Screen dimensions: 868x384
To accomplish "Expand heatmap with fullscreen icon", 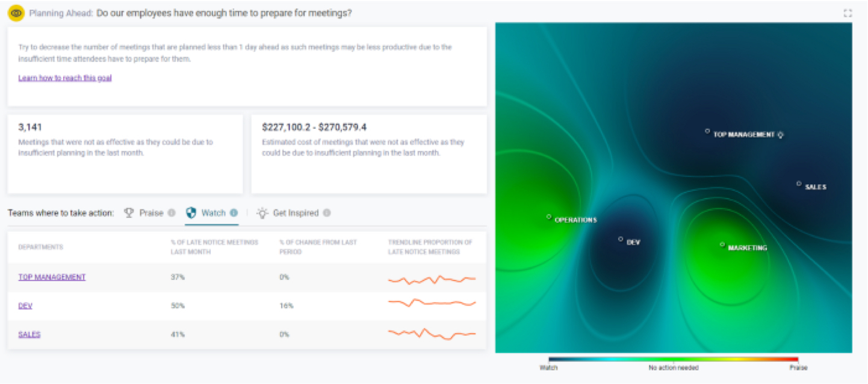I will point(848,13).
